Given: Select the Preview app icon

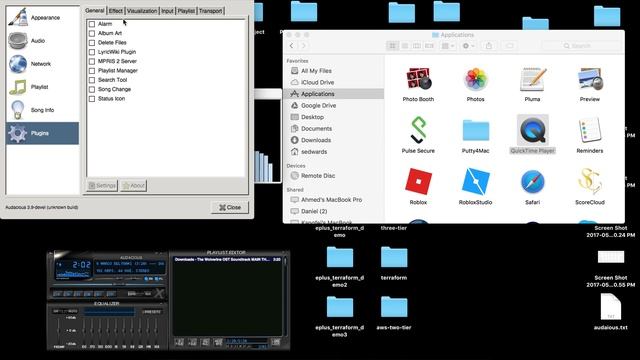Looking at the screenshot, I should 590,79.
